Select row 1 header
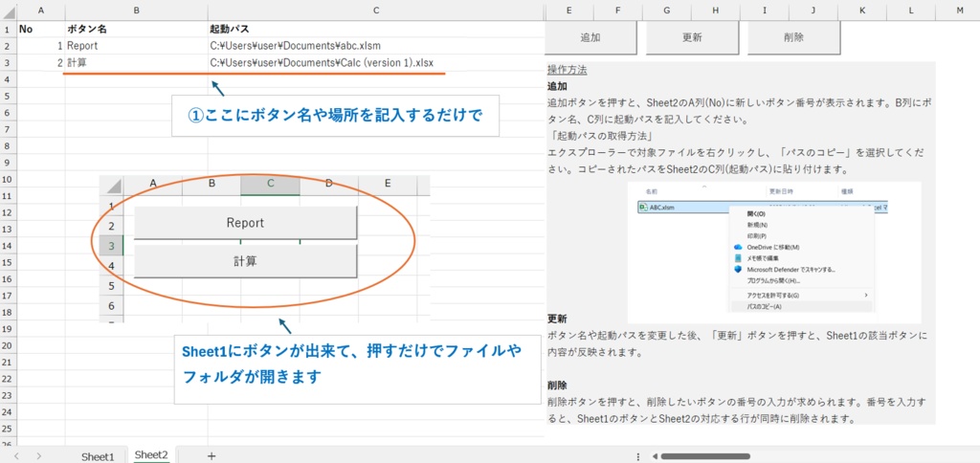 [x=8, y=29]
